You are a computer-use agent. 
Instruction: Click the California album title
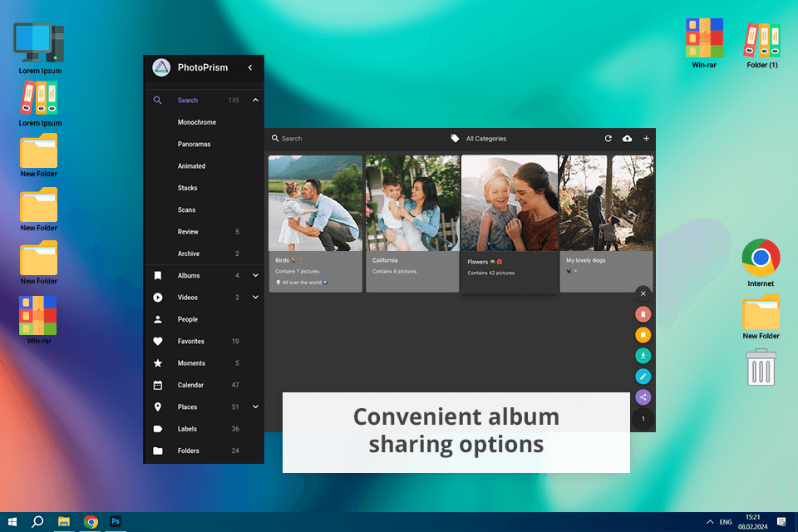point(385,260)
